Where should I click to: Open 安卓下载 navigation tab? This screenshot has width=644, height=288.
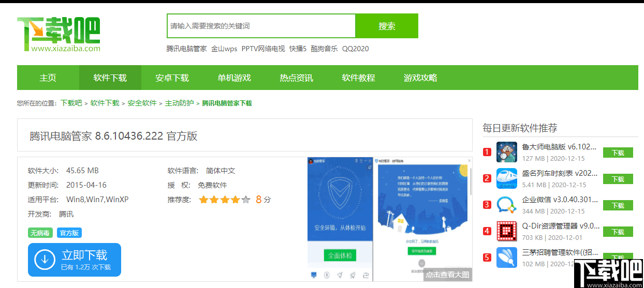[172, 78]
